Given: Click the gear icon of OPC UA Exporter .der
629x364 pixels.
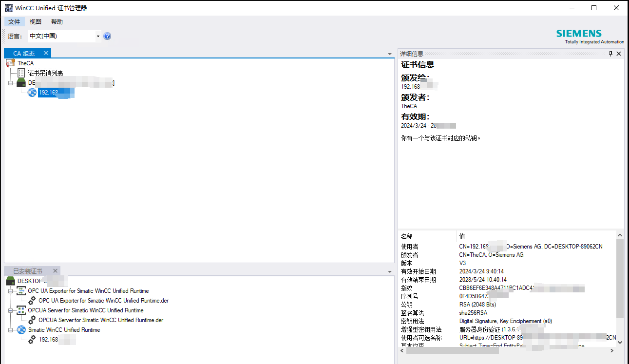Looking at the screenshot, I should point(32,301).
